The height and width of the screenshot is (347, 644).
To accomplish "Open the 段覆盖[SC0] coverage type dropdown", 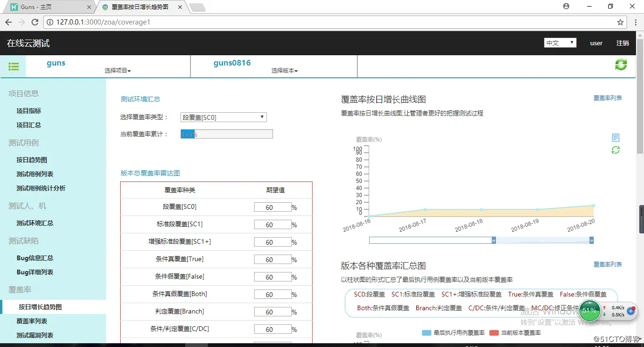I will pyautogui.click(x=223, y=117).
